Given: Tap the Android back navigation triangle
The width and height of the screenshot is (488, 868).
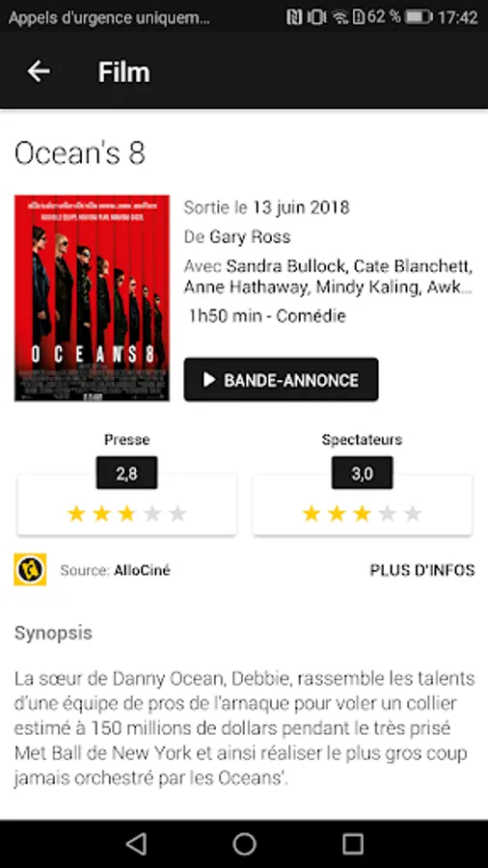Looking at the screenshot, I should pyautogui.click(x=136, y=844).
